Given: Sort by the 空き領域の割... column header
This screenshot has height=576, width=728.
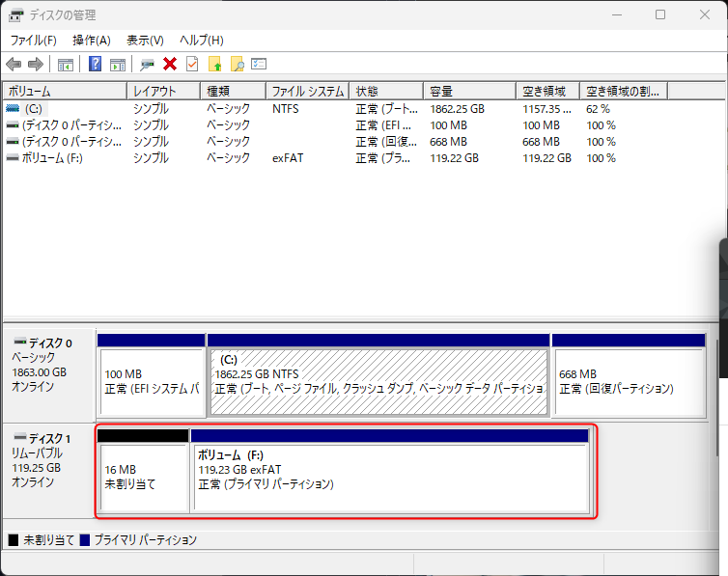Looking at the screenshot, I should (x=624, y=91).
